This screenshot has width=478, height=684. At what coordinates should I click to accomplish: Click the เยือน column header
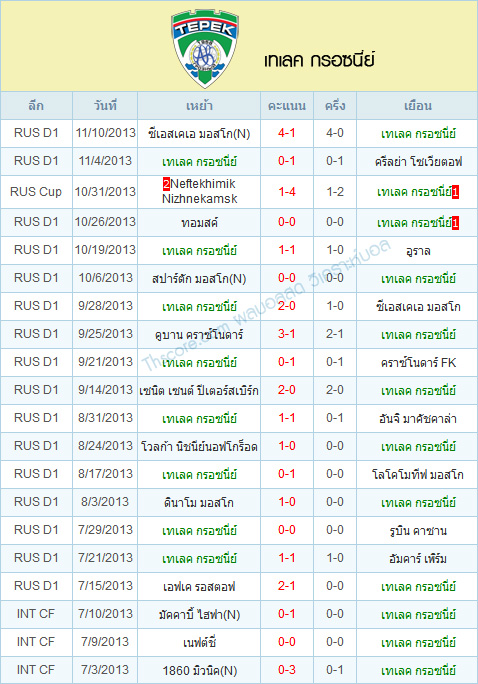coord(418,106)
